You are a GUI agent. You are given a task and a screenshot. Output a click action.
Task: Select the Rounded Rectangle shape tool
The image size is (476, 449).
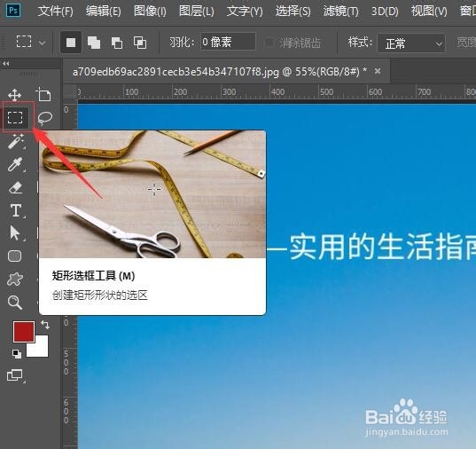[x=14, y=256]
